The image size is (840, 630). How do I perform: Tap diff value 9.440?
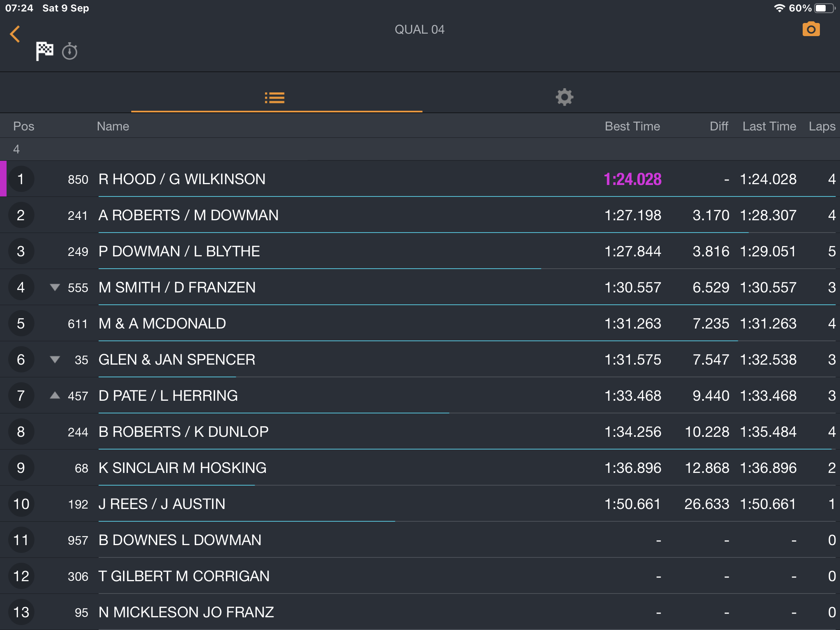click(x=711, y=396)
